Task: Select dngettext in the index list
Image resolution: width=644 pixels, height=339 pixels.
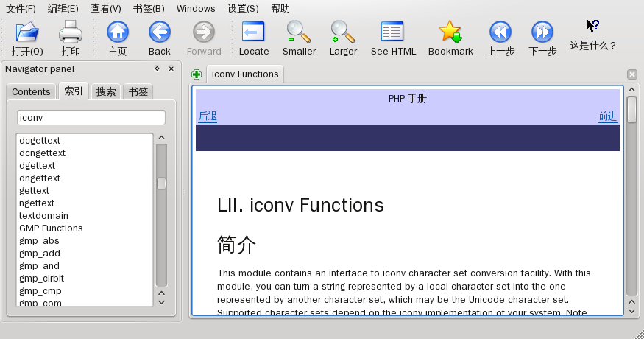Action: (40, 178)
